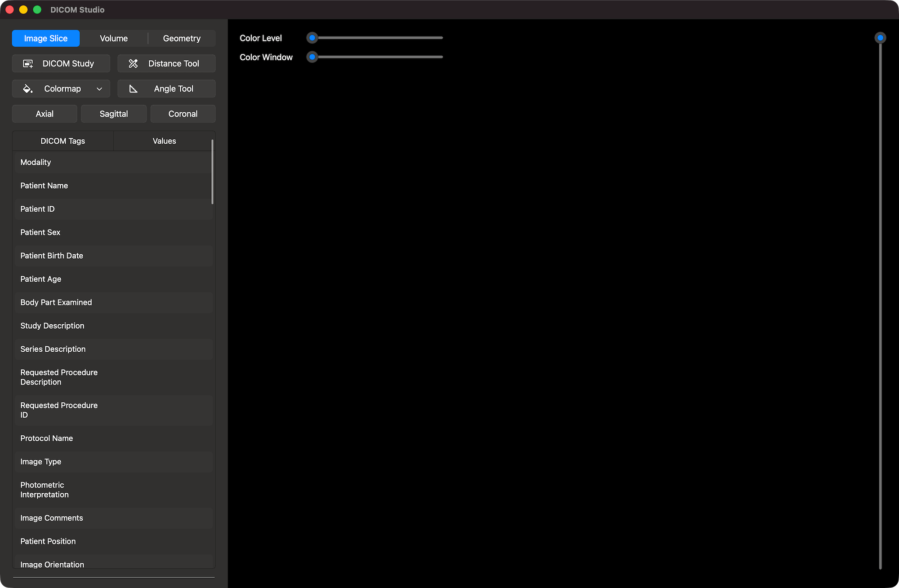Switch to Sagittal view orientation
The width and height of the screenshot is (899, 588).
pos(113,114)
